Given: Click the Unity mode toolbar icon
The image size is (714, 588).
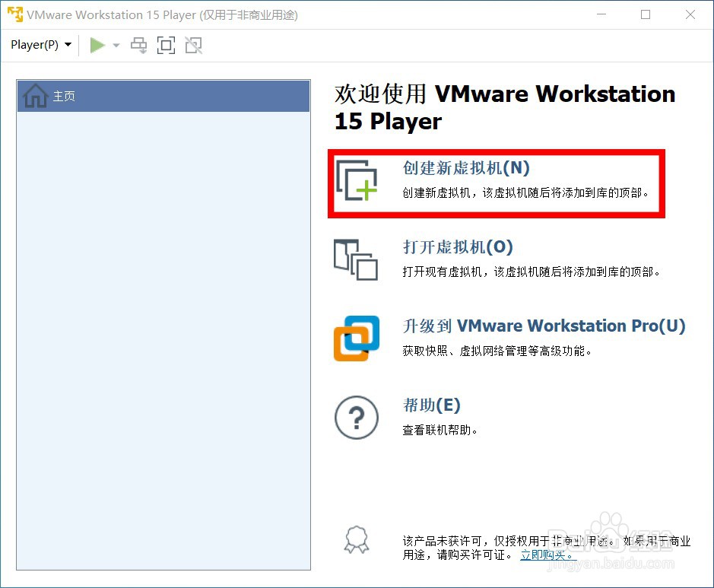Looking at the screenshot, I should point(194,45).
